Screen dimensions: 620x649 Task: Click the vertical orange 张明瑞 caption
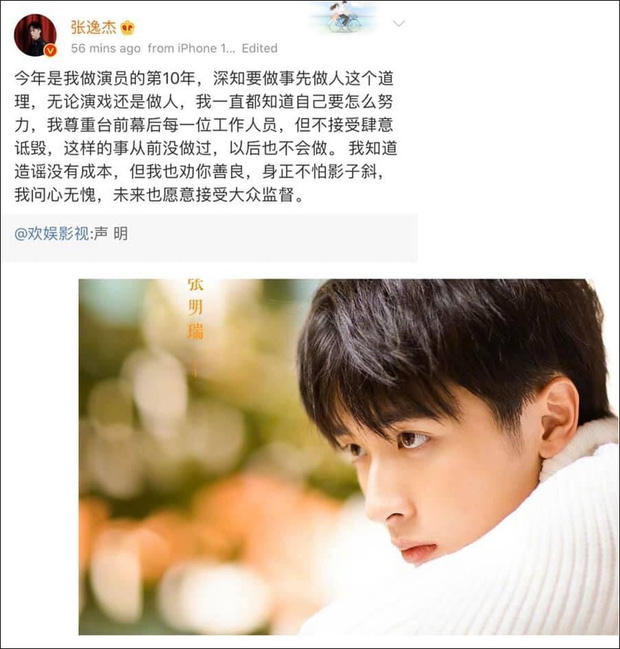195,310
